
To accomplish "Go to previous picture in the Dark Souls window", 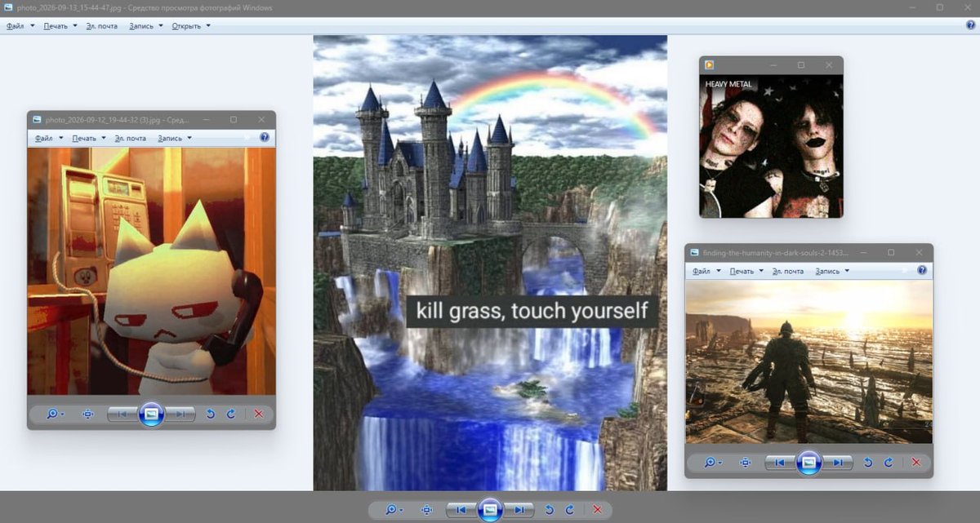I will click(780, 463).
